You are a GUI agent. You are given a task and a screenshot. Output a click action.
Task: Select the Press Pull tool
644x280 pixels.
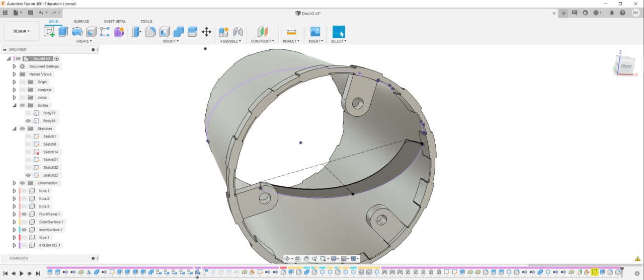click(136, 32)
